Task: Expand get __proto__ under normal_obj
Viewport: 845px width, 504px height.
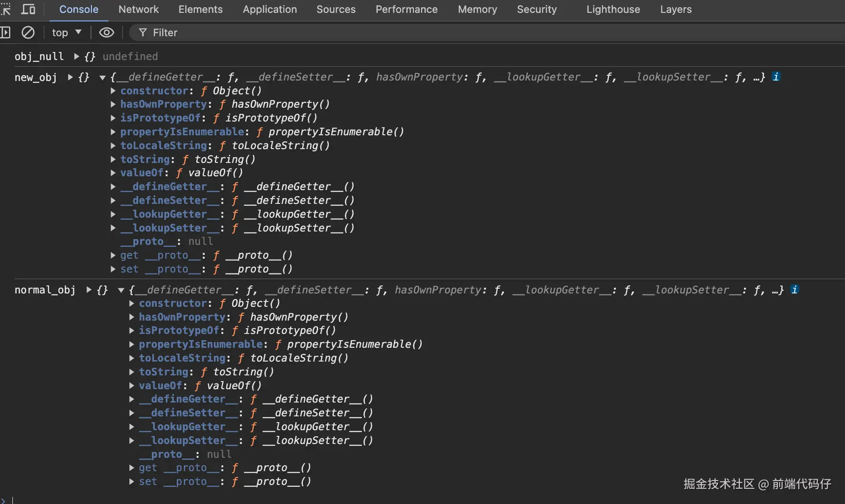Action: 131,468
